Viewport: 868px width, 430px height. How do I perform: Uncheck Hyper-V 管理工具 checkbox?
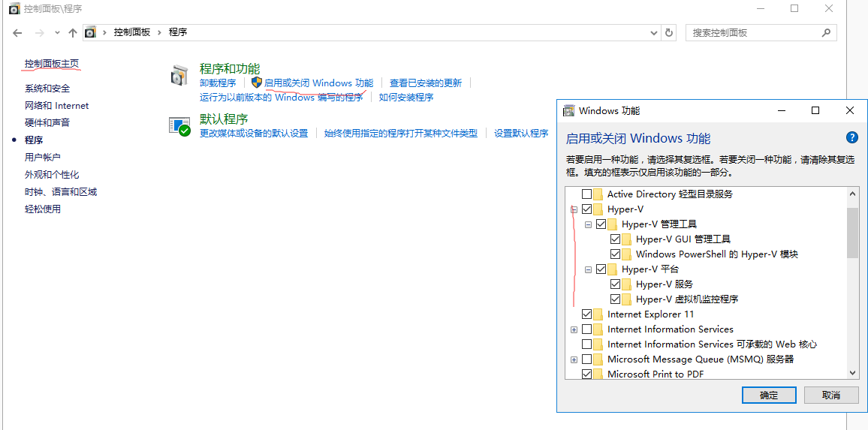point(601,224)
